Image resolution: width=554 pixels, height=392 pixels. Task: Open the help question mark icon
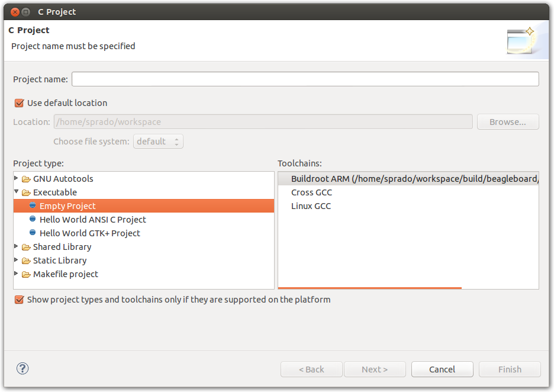tap(22, 368)
